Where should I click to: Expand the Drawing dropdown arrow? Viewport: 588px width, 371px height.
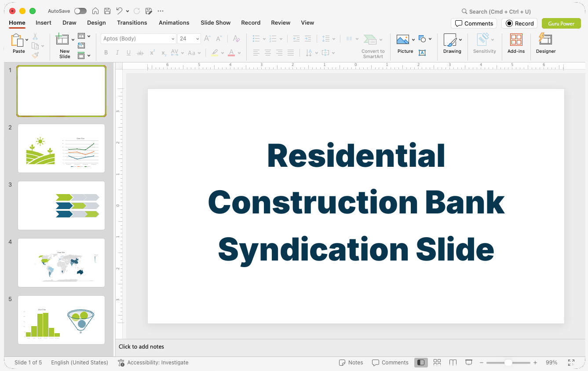click(460, 40)
